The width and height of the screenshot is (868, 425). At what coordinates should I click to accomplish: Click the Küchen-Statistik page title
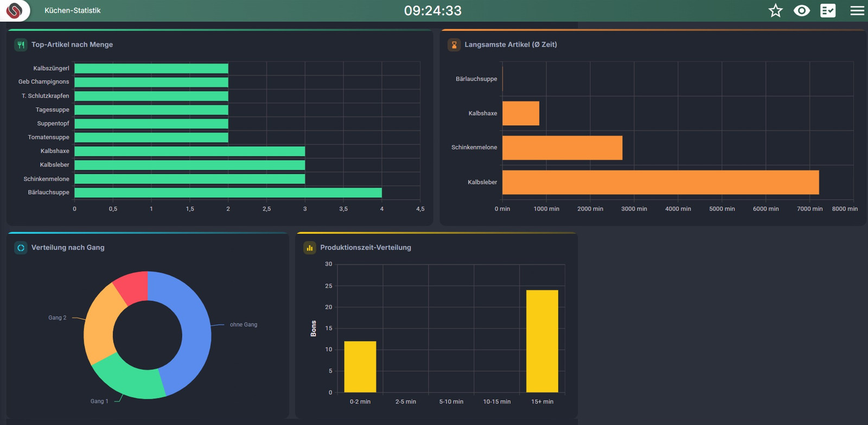pos(72,10)
